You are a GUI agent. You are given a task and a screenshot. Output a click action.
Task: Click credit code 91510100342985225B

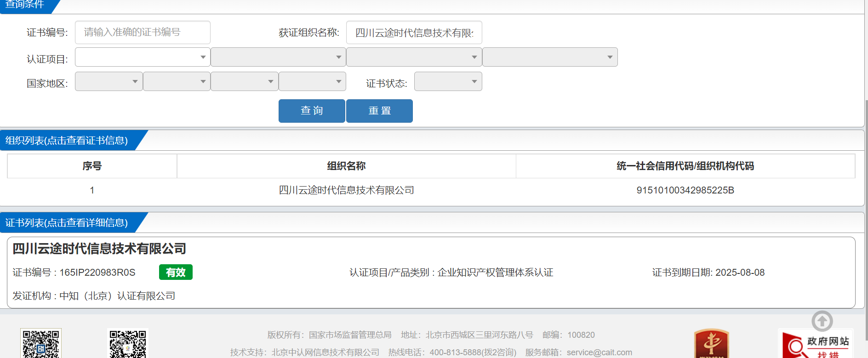(x=685, y=190)
